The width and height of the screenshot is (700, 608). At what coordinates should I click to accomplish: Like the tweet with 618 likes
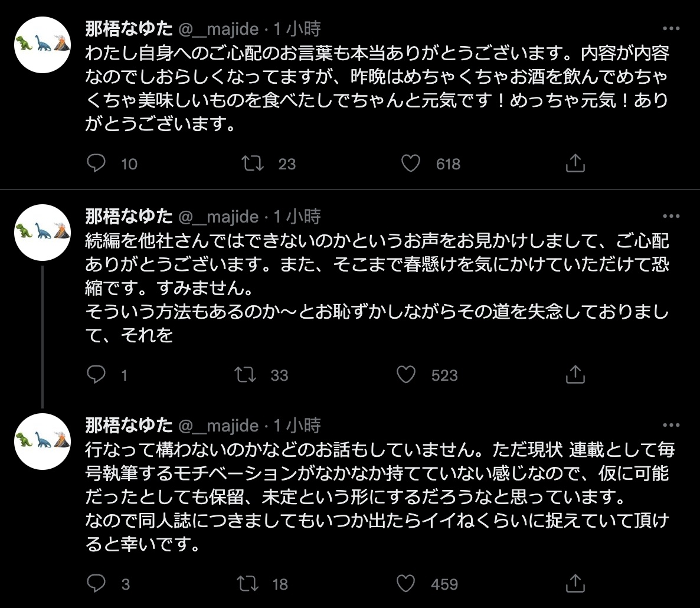(x=410, y=164)
